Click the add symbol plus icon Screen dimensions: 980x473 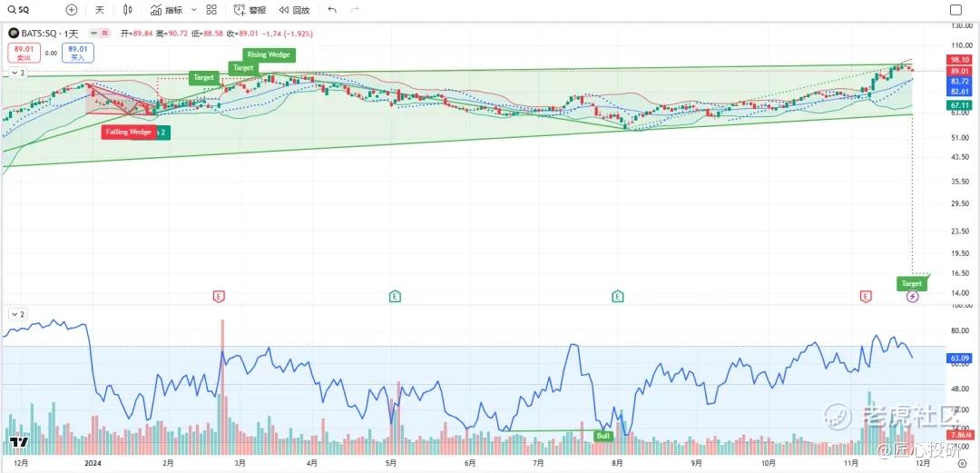72,10
